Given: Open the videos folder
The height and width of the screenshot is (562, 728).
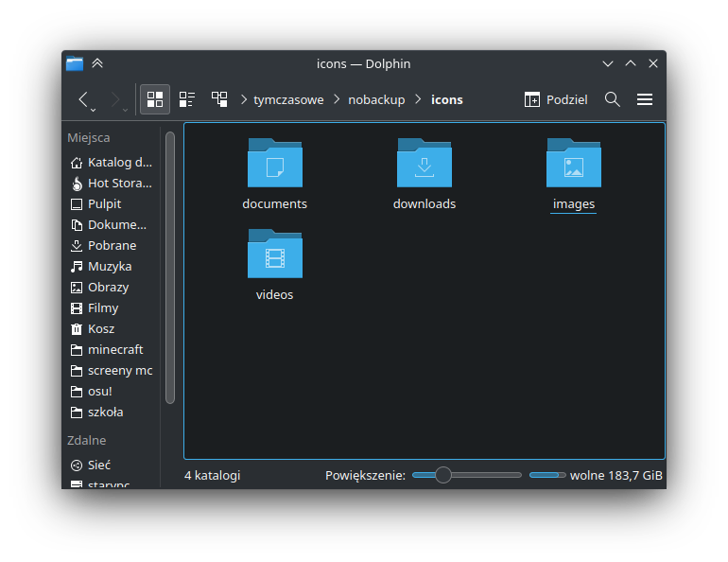Looking at the screenshot, I should pos(274,263).
